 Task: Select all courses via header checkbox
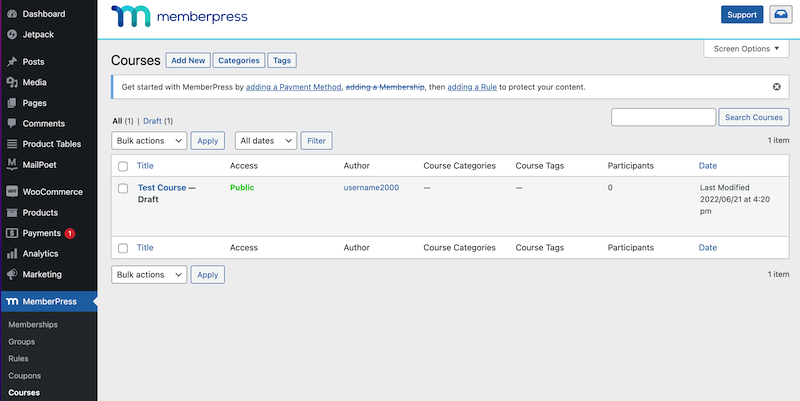pos(123,166)
